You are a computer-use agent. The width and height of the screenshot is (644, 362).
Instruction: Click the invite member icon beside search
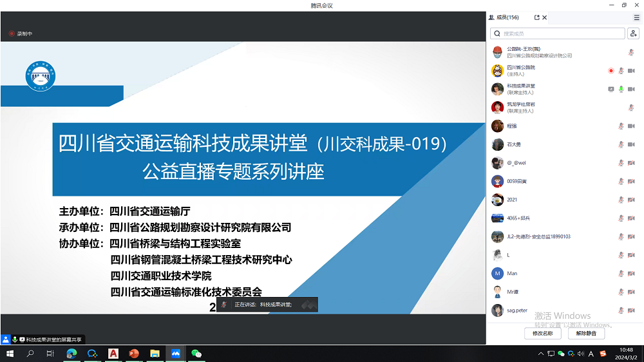633,33
